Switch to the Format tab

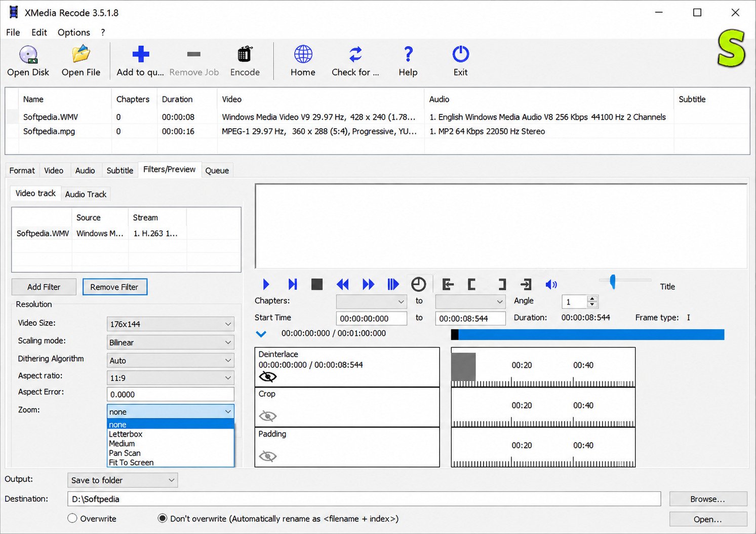point(22,170)
